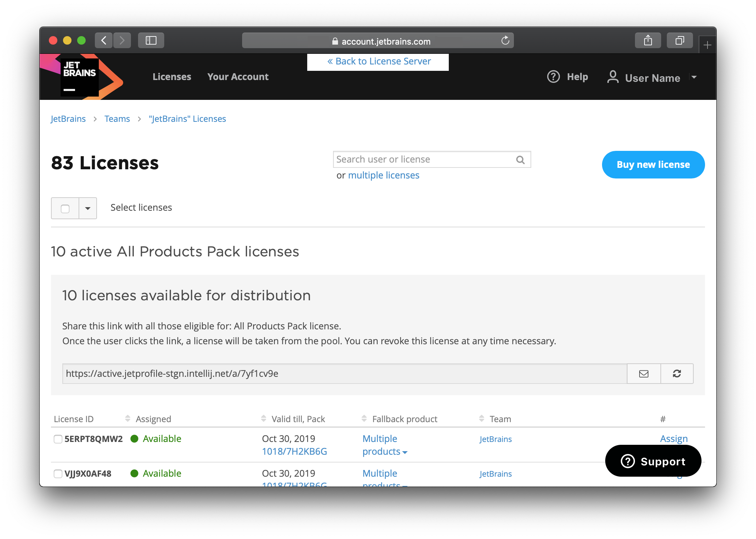
Task: Click the search magnifier icon in license search
Action: click(520, 159)
